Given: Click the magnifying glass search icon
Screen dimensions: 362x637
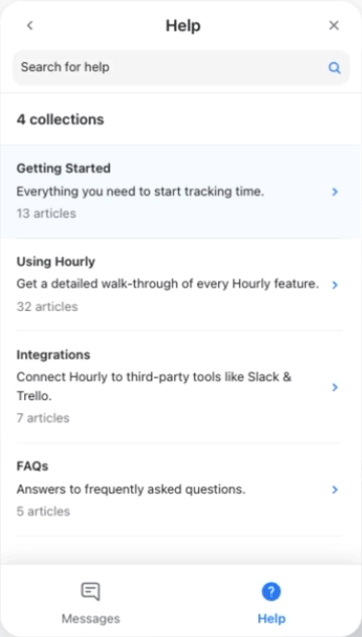Looking at the screenshot, I should coord(334,67).
